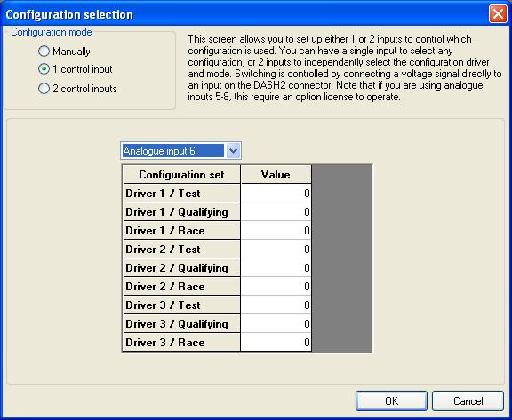Edit the value for Driver 2 / Test
Image resolution: width=512 pixels, height=420 pixels.
tap(276, 250)
